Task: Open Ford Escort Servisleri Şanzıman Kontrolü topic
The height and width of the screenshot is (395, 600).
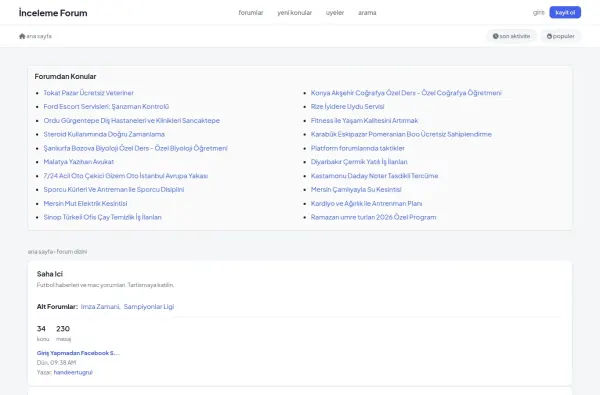Action: tap(106, 106)
